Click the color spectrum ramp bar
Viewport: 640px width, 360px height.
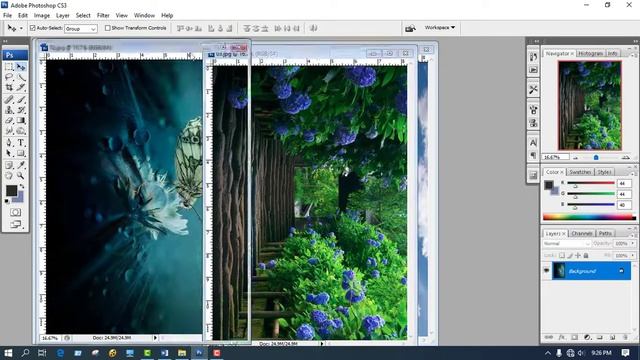(x=589, y=217)
